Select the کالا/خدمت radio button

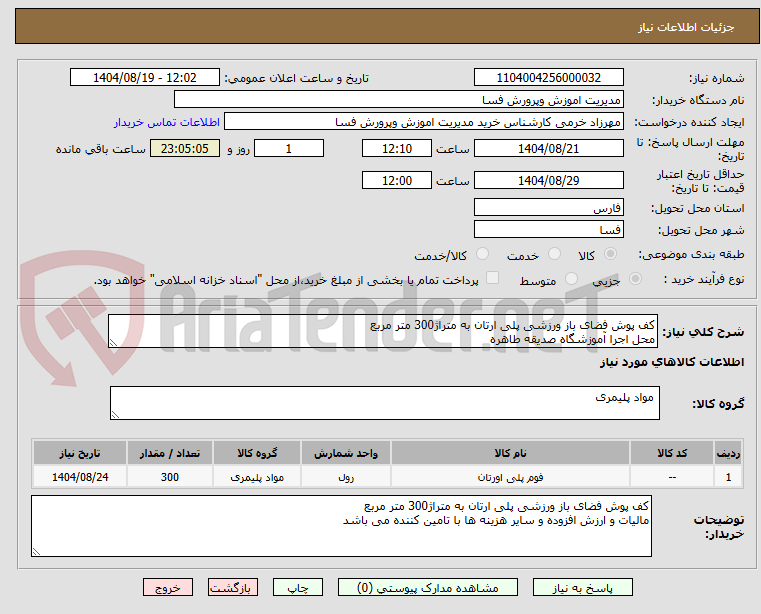(x=482, y=253)
